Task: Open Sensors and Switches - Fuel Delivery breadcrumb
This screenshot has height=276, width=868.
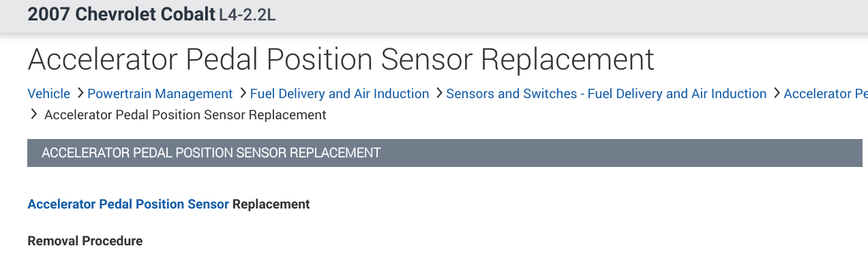Action: pos(606,94)
